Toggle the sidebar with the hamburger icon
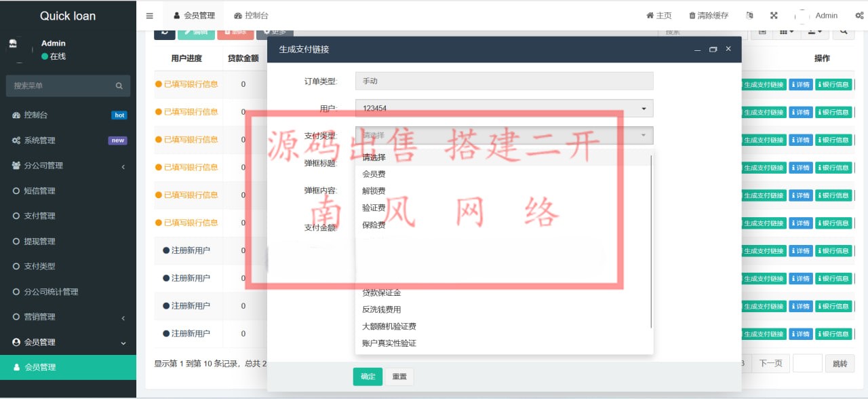 (149, 16)
